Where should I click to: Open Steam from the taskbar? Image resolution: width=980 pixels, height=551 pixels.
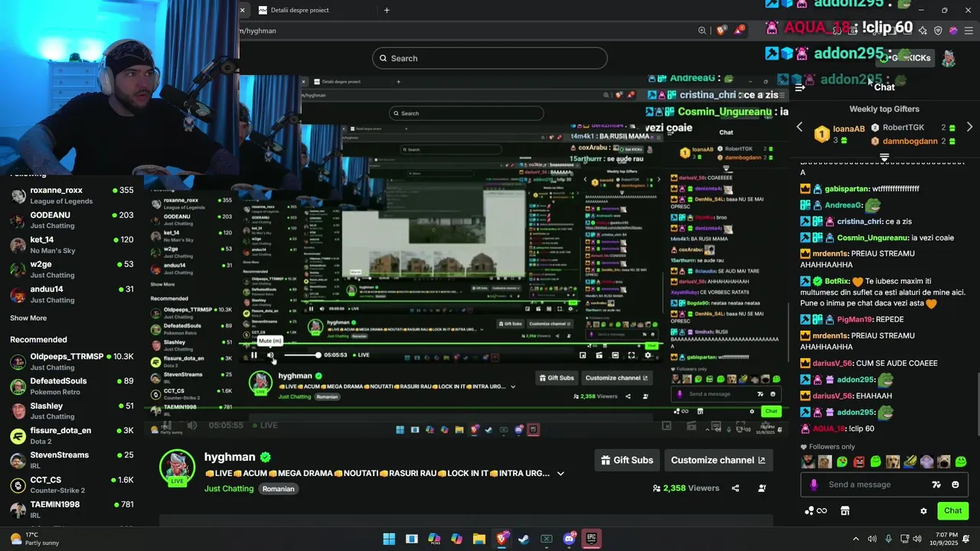pos(524,539)
